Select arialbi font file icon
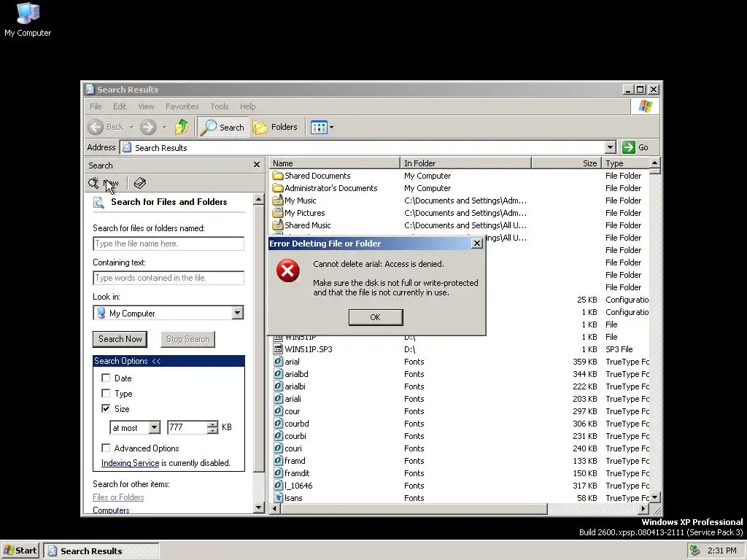This screenshot has width=747, height=560. [x=278, y=386]
